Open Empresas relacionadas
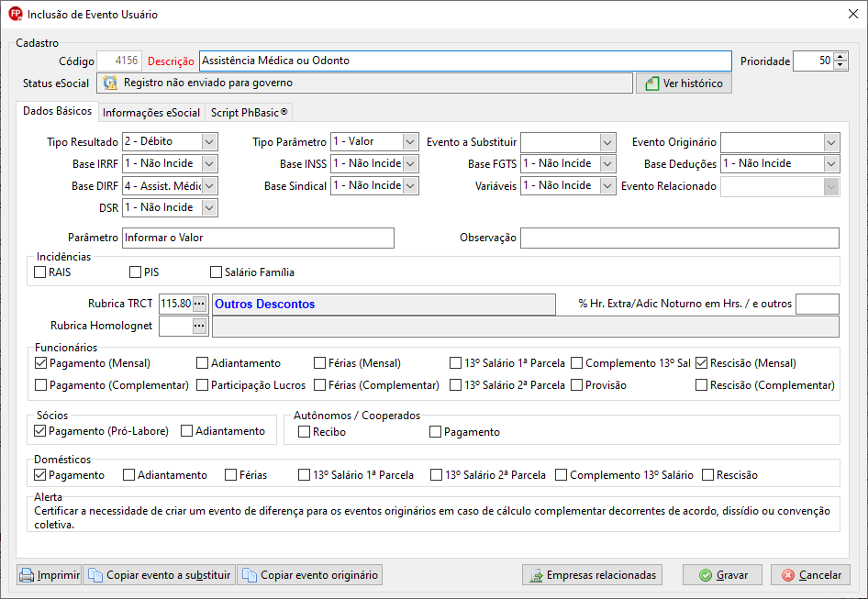868x599 pixels. tap(592, 575)
